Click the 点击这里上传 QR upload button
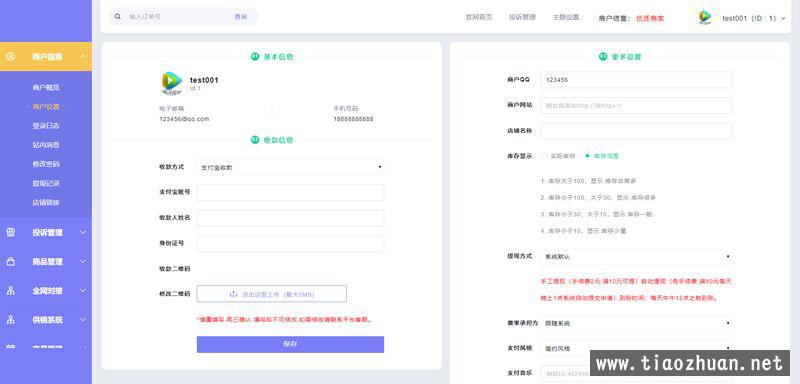 click(x=271, y=294)
